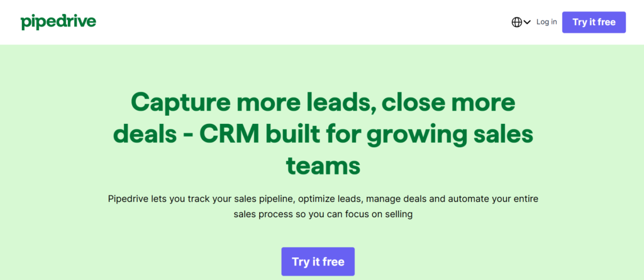This screenshot has height=280, width=644.
Task: Open the Log in link
Action: [546, 22]
